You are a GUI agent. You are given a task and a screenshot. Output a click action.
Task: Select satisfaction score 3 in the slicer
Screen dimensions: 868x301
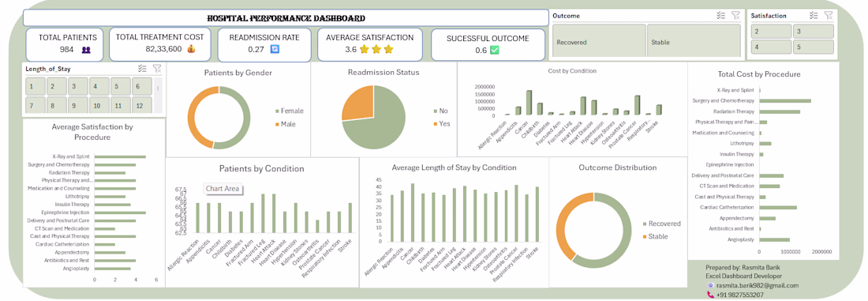point(814,32)
